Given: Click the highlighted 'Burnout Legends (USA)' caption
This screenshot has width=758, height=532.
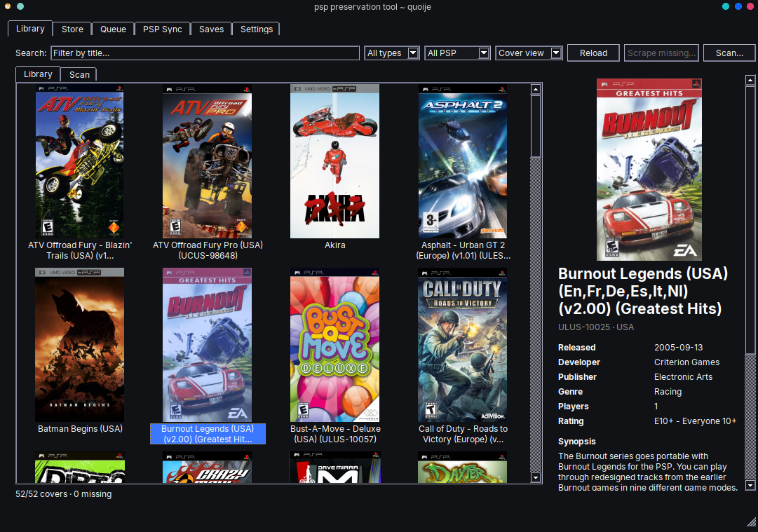Looking at the screenshot, I should tap(208, 434).
